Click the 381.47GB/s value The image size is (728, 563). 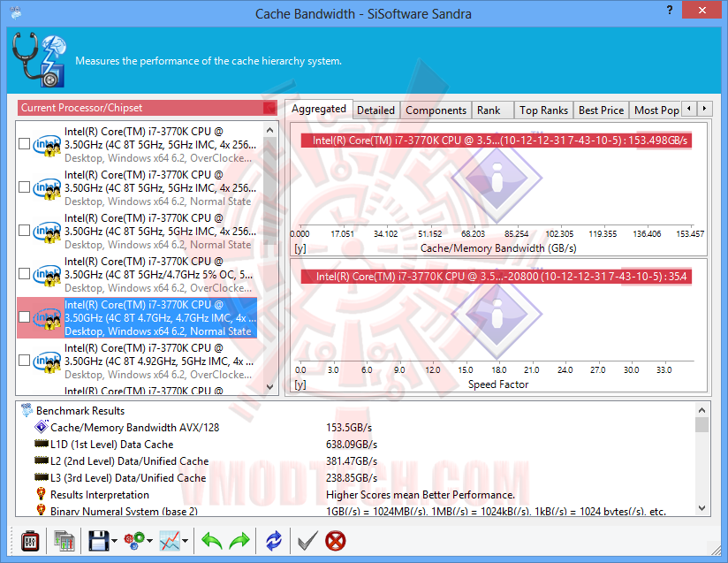352,461
